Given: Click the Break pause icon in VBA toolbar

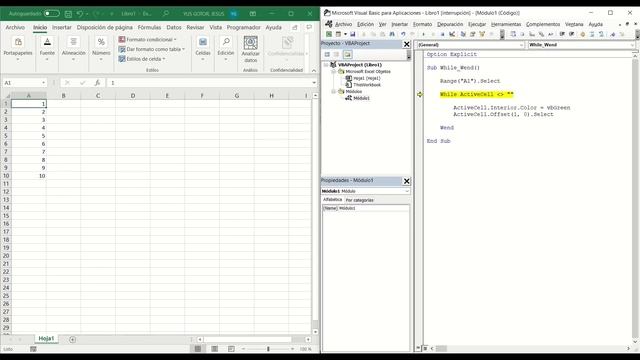Looking at the screenshot, I should click(x=433, y=34).
